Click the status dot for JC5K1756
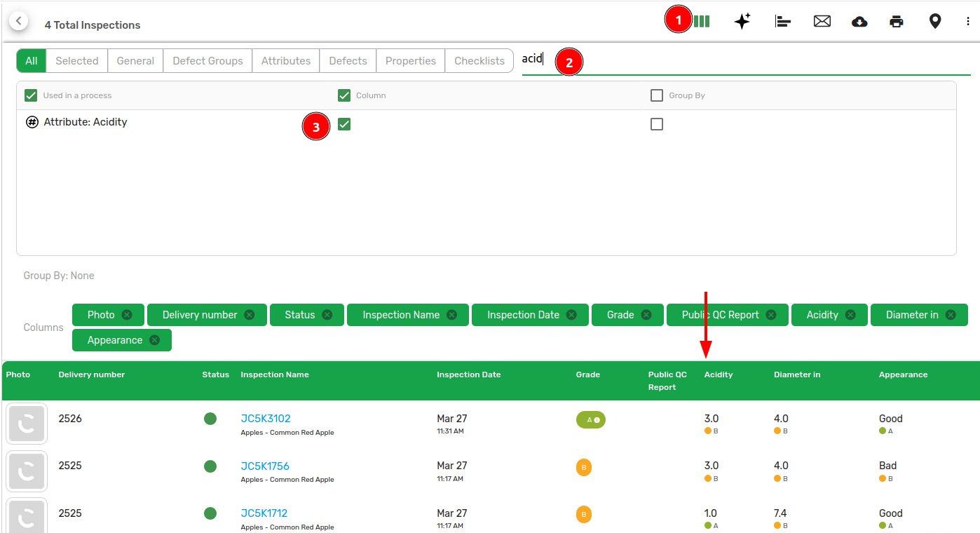 coord(210,466)
